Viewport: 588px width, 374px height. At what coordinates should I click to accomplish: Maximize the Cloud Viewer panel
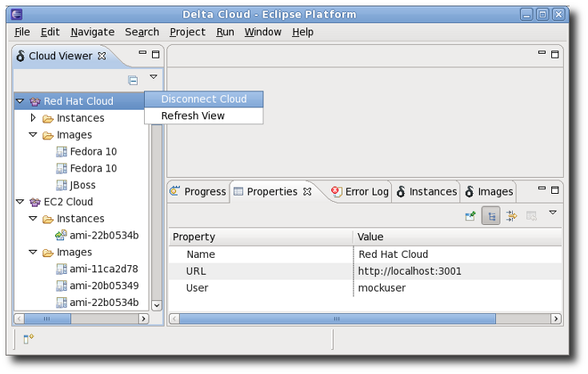coord(156,54)
